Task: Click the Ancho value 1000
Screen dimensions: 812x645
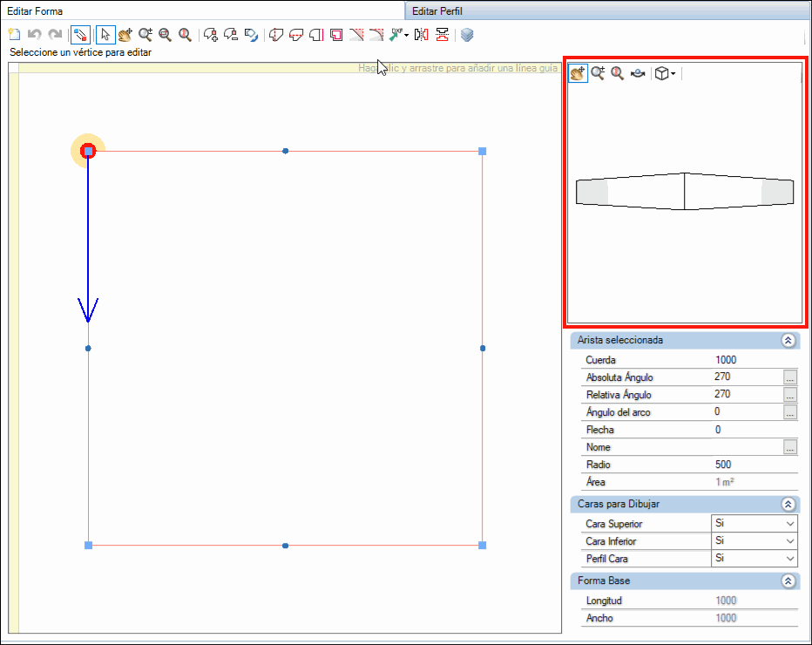Action: click(x=726, y=617)
